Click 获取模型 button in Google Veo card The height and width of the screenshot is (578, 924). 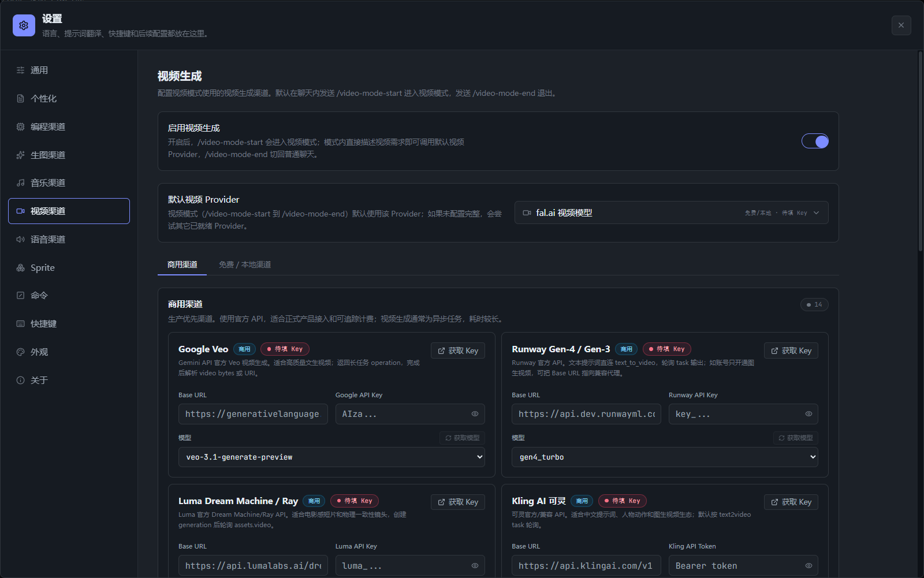click(x=462, y=438)
